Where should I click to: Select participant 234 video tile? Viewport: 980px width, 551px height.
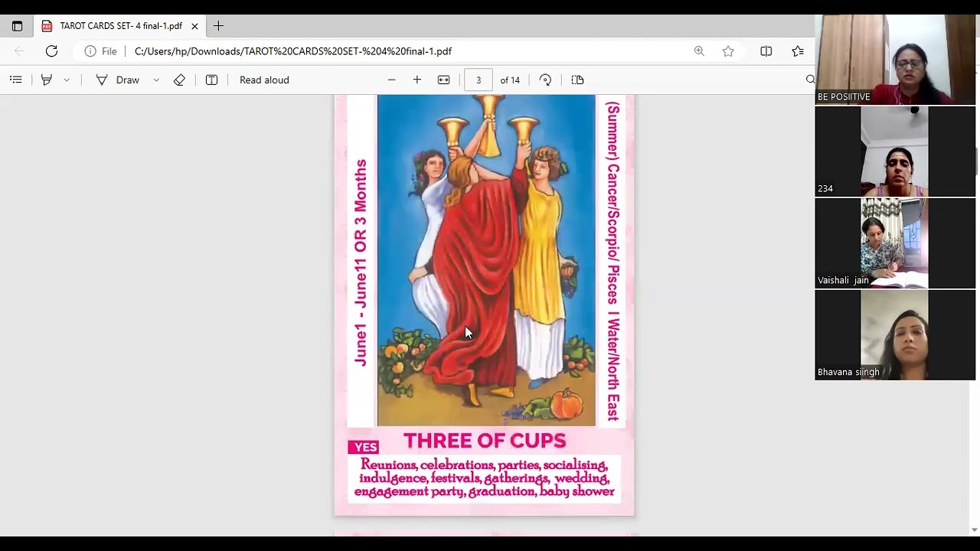[895, 151]
